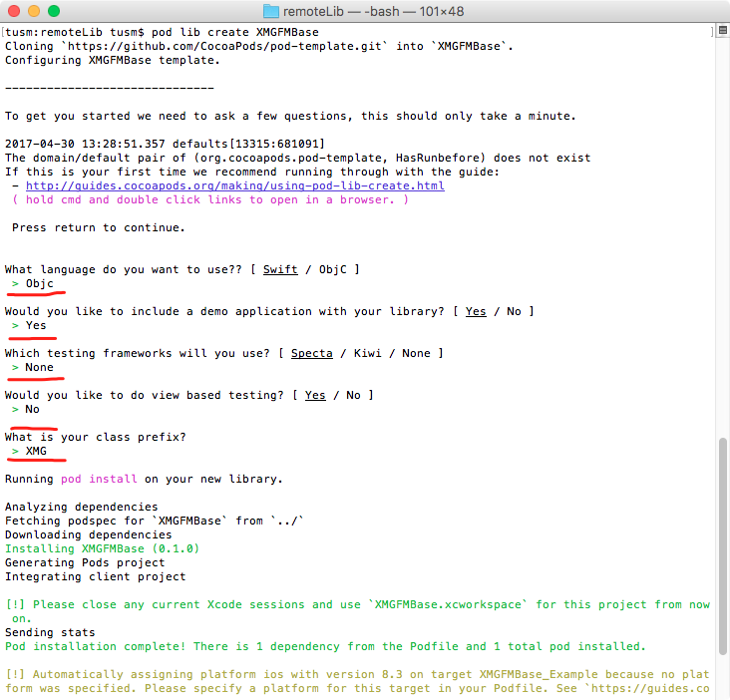Click the underlined 'Swift' language option
The width and height of the screenshot is (730, 700).
click(x=280, y=269)
